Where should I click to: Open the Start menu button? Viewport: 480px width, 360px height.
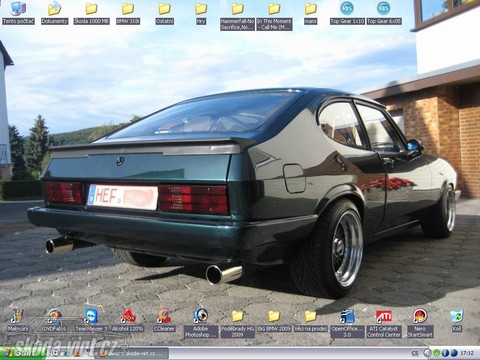click(x=23, y=353)
